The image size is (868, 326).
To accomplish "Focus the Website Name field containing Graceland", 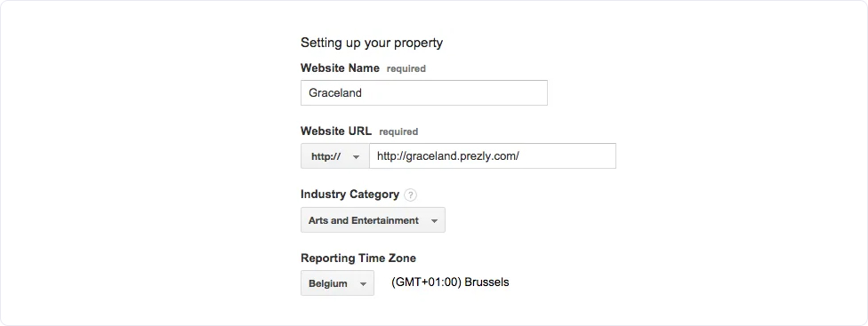I will [424, 93].
